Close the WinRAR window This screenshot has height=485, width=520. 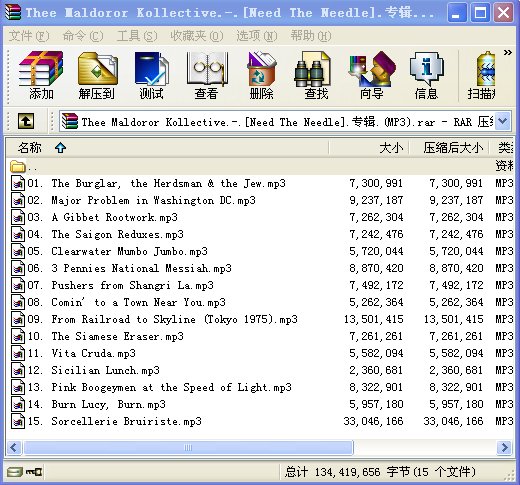pos(503,13)
